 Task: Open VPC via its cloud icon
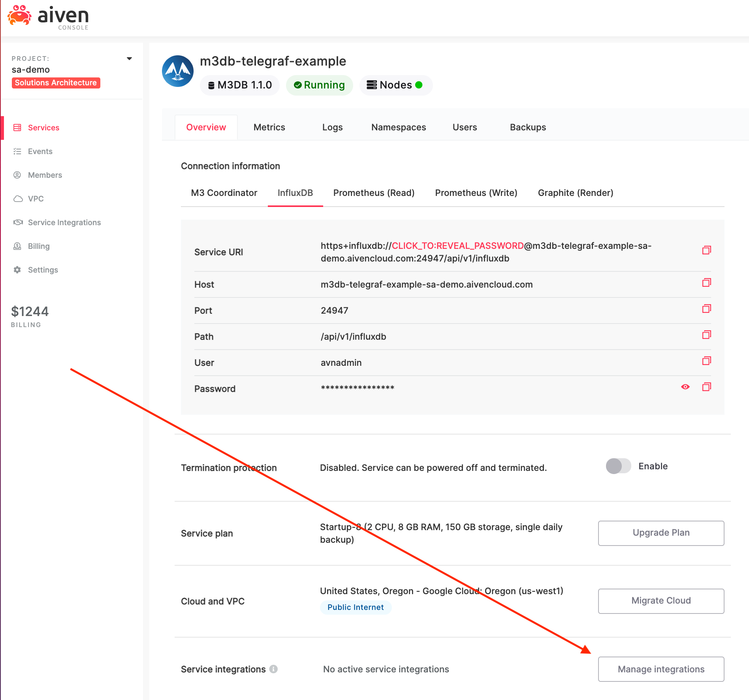click(18, 199)
